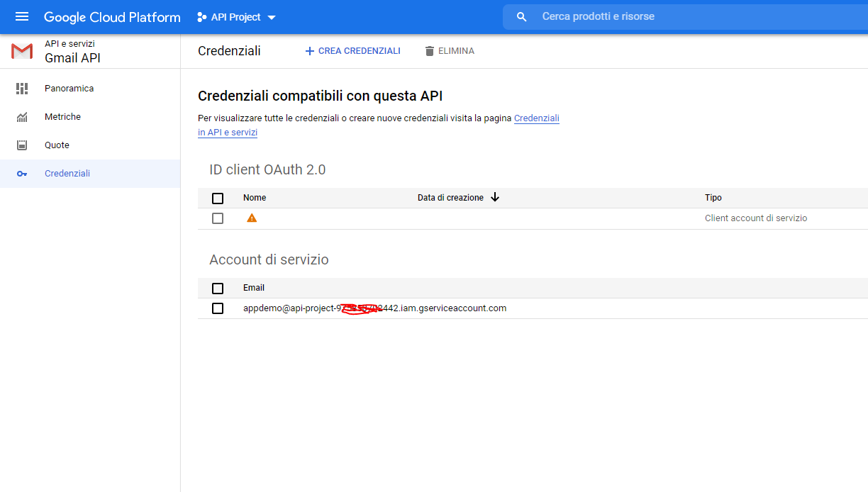Click the Quote icon in sidebar

pyautogui.click(x=22, y=145)
